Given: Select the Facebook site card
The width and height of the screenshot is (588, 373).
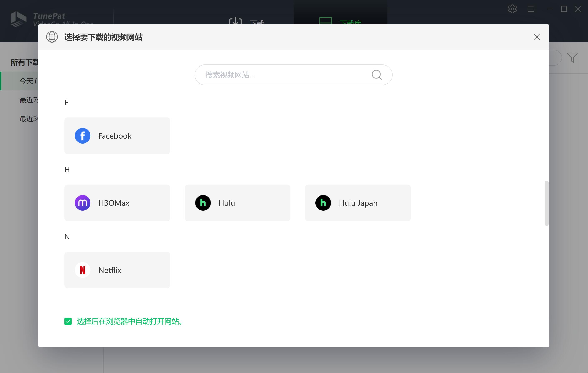Looking at the screenshot, I should click(117, 136).
